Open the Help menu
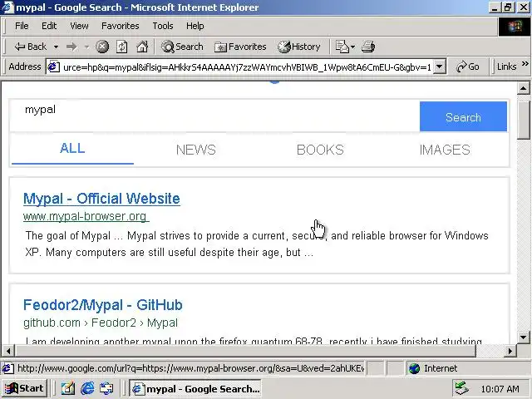Image resolution: width=532 pixels, height=399 pixels. point(195,26)
